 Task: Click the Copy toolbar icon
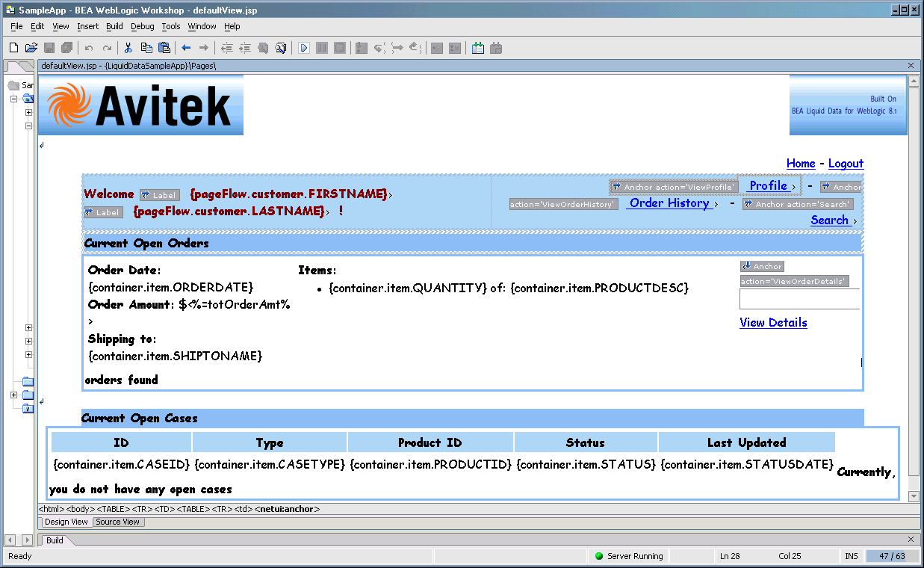146,48
